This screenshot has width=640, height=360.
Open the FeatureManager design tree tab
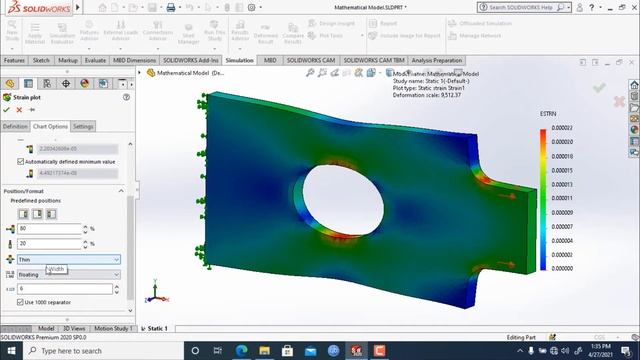coord(10,84)
